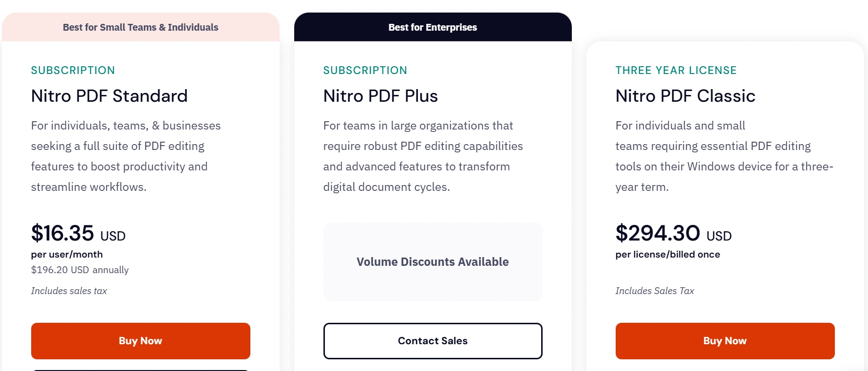Click the Nitro PDF Plus description paragraph
The height and width of the screenshot is (371, 868).
(x=423, y=156)
